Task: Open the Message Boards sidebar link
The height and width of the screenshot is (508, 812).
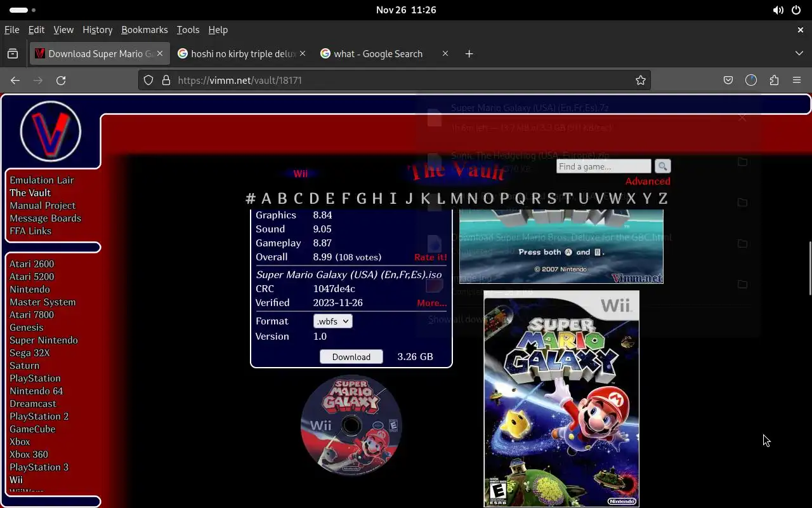Action: point(45,218)
